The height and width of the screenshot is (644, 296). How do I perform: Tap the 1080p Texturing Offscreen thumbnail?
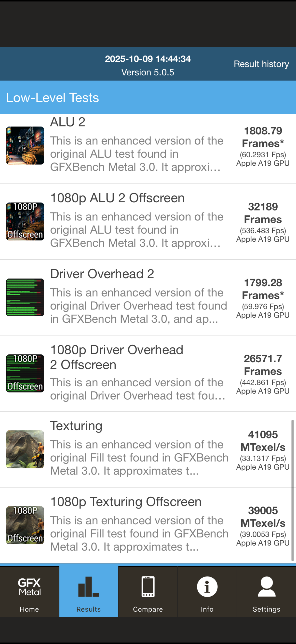click(25, 525)
